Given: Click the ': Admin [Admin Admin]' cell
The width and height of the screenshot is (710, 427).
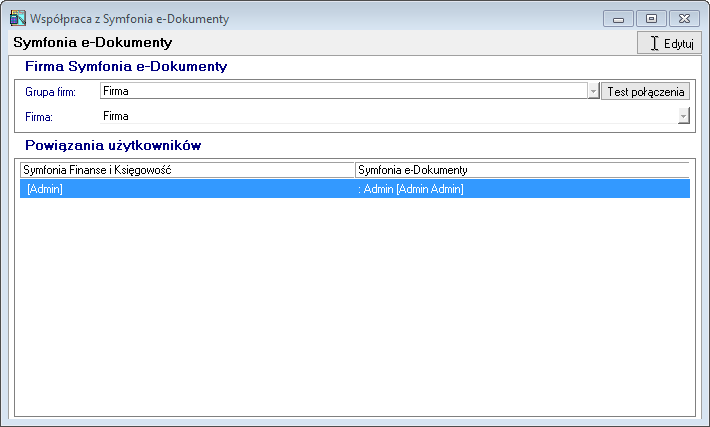Looking at the screenshot, I should click(523, 189).
